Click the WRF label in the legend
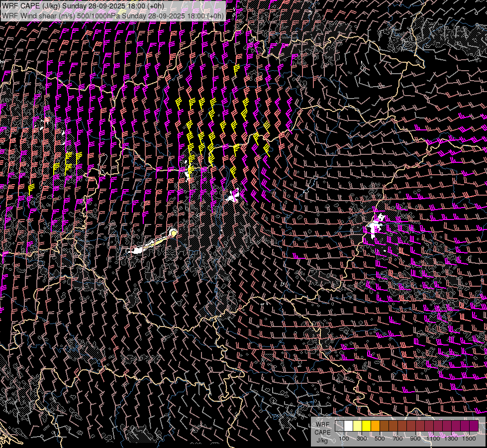The width and height of the screenshot is (487, 448). pyautogui.click(x=323, y=425)
